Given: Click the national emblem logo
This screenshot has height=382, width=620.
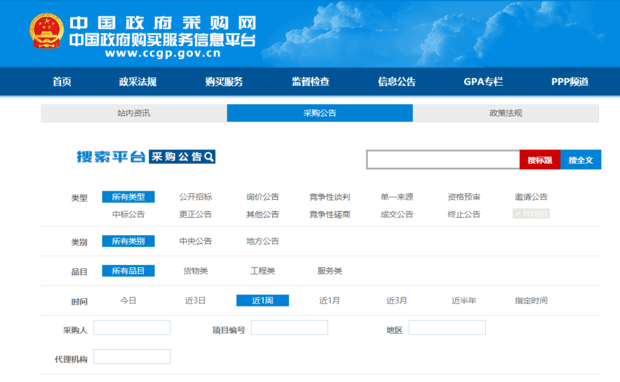Looking at the screenshot, I should point(47,31).
